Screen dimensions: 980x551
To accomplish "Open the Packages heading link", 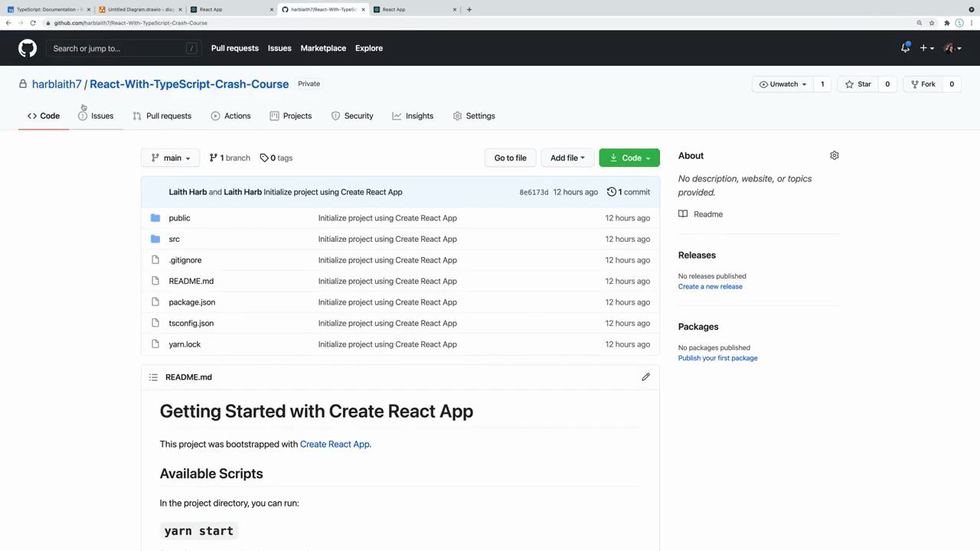I will [x=698, y=327].
